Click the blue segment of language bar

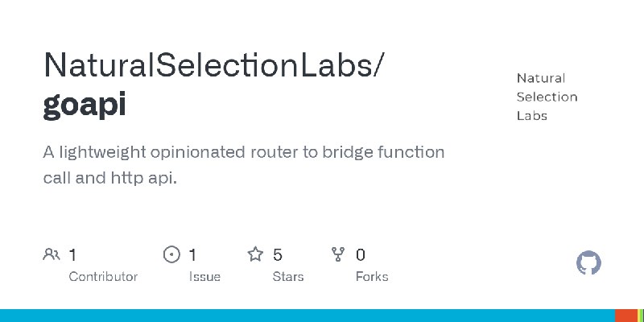tap(306, 316)
